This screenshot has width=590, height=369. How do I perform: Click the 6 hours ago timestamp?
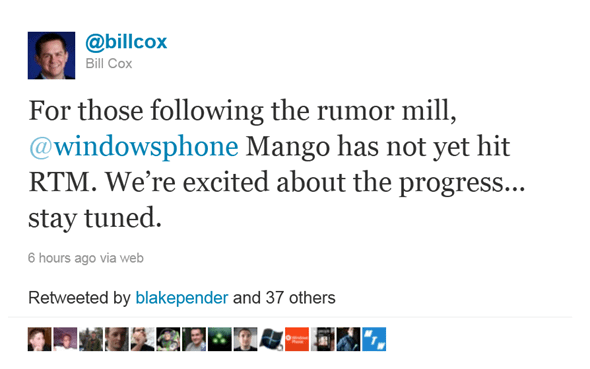[62, 258]
